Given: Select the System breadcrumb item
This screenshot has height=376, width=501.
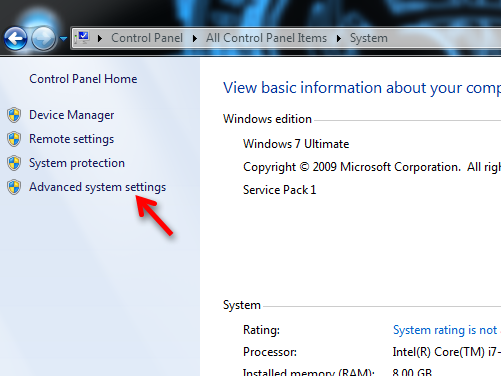Looking at the screenshot, I should point(369,38).
